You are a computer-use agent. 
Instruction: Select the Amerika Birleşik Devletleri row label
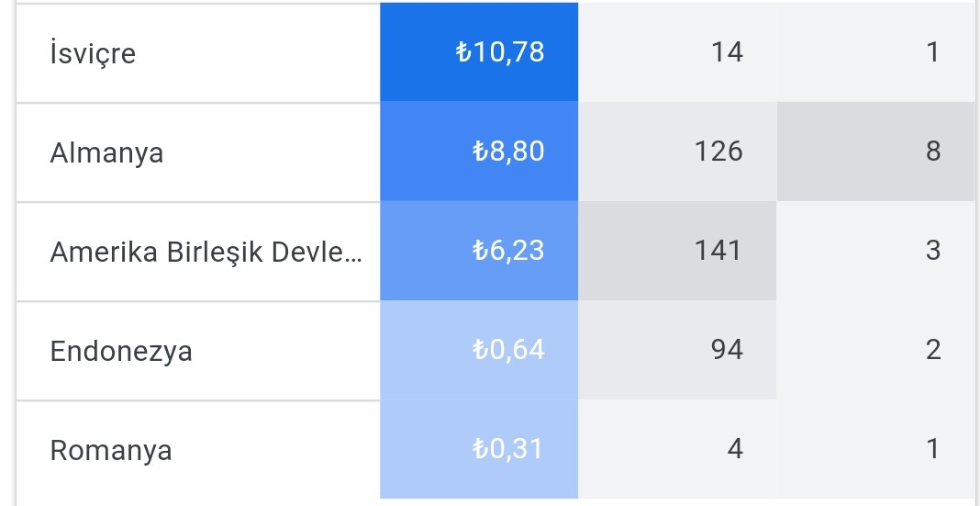click(x=206, y=251)
